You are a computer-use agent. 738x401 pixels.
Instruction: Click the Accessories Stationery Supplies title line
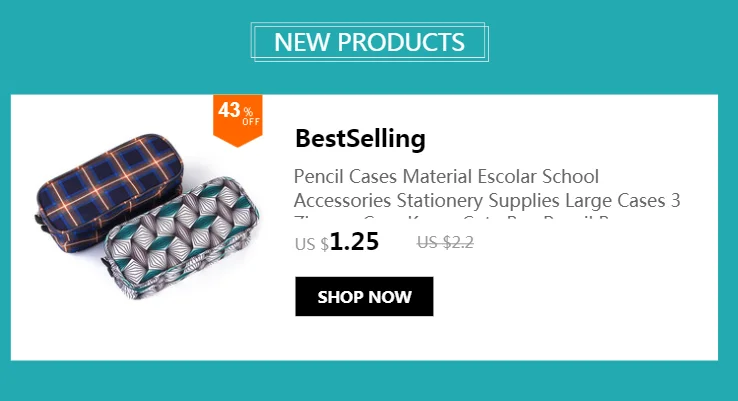point(487,200)
